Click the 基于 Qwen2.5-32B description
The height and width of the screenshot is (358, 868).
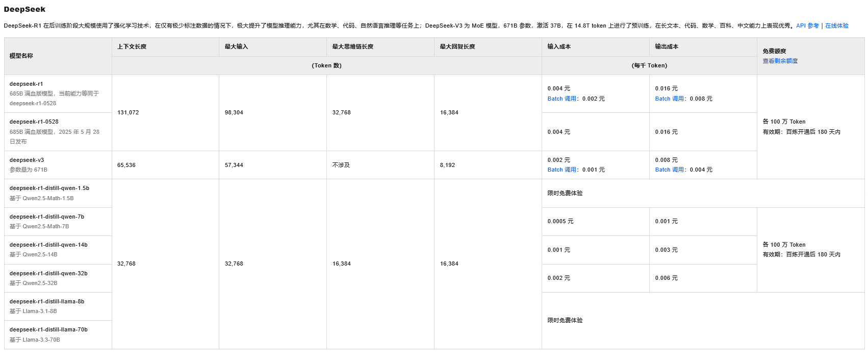point(34,283)
